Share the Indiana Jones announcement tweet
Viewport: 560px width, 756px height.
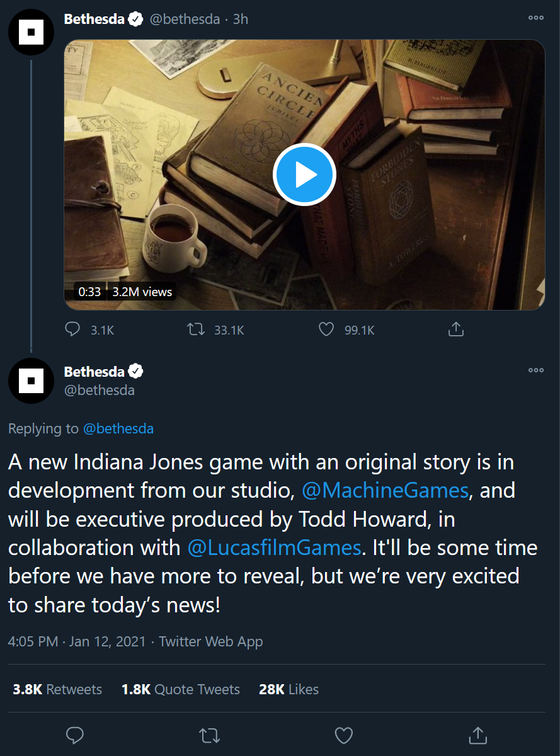(x=478, y=735)
